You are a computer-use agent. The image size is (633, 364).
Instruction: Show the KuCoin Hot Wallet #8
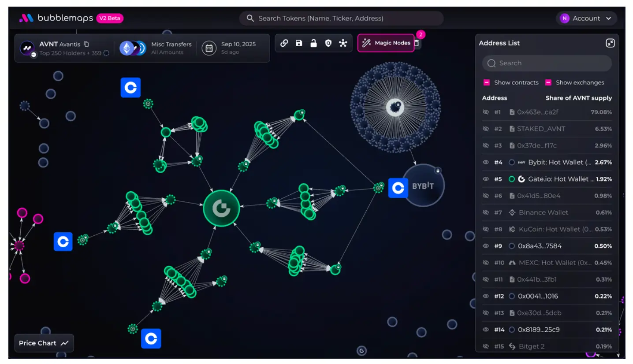[x=486, y=229]
